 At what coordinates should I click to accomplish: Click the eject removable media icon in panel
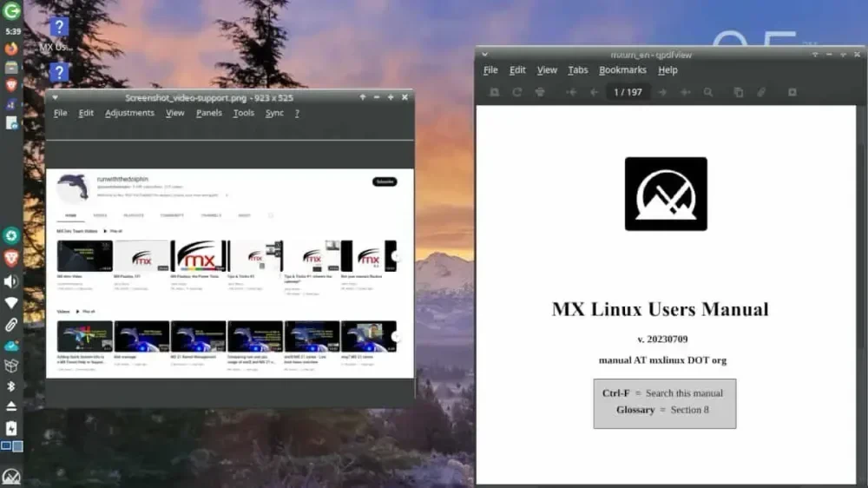coord(11,406)
